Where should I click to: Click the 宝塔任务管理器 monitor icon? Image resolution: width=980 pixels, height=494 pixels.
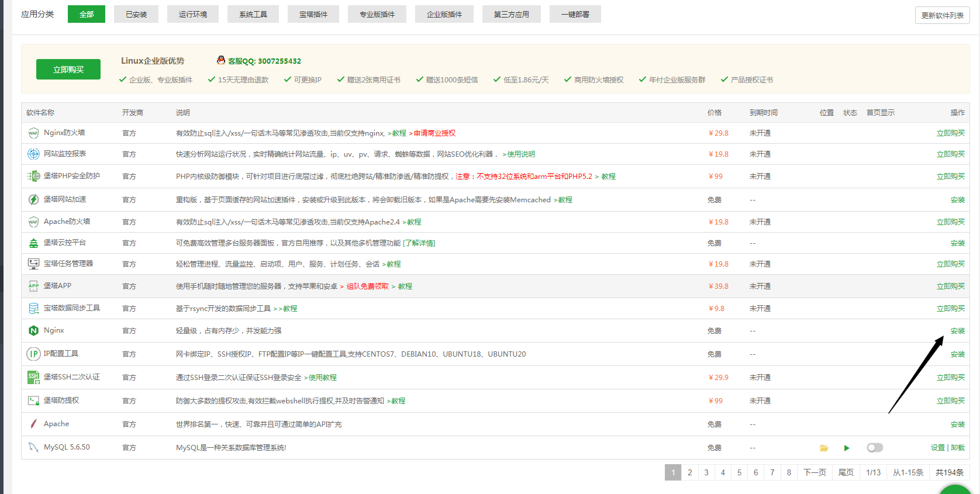[33, 264]
